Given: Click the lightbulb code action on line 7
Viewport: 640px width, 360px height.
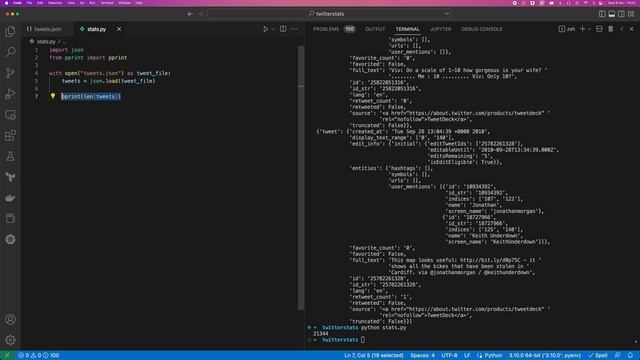Looking at the screenshot, I should coord(53,96).
